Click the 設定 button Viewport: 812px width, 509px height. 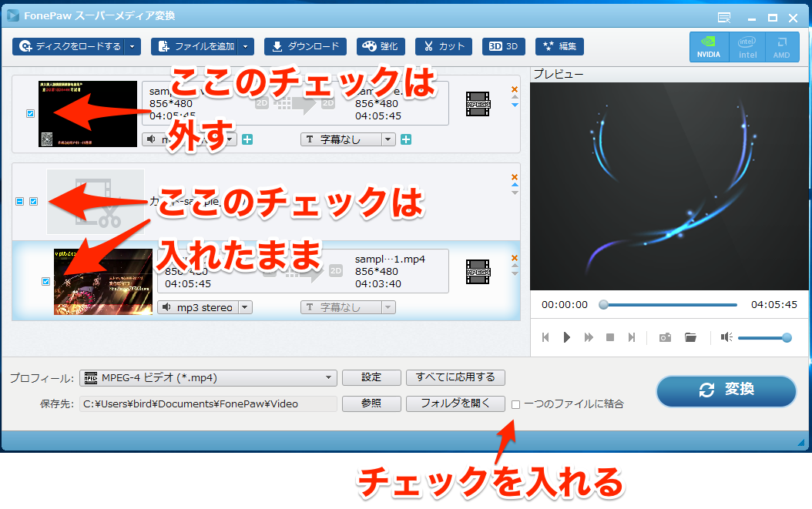pyautogui.click(x=371, y=377)
